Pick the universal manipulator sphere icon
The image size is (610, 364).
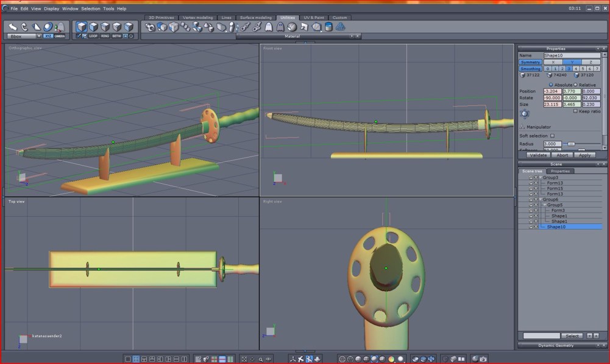pyautogui.click(x=48, y=26)
